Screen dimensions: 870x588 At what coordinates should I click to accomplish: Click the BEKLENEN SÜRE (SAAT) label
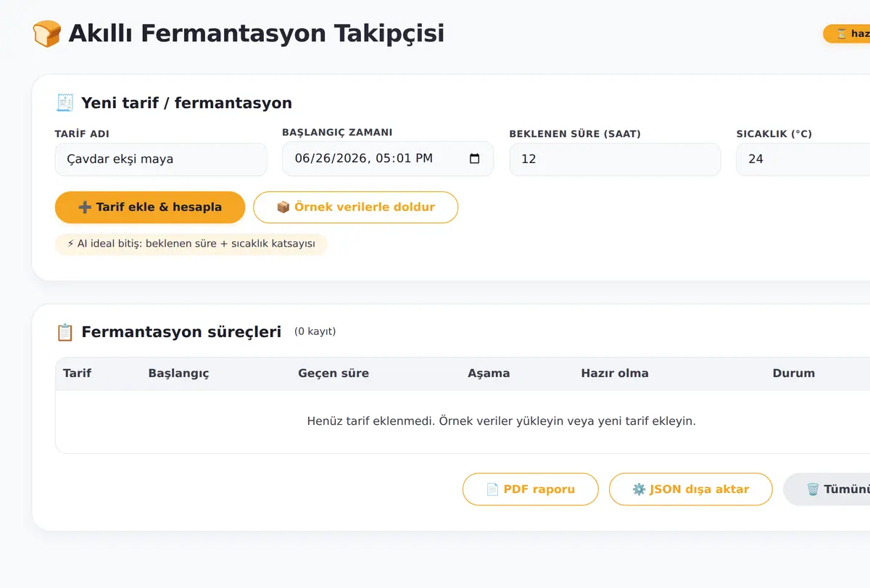[x=575, y=134]
